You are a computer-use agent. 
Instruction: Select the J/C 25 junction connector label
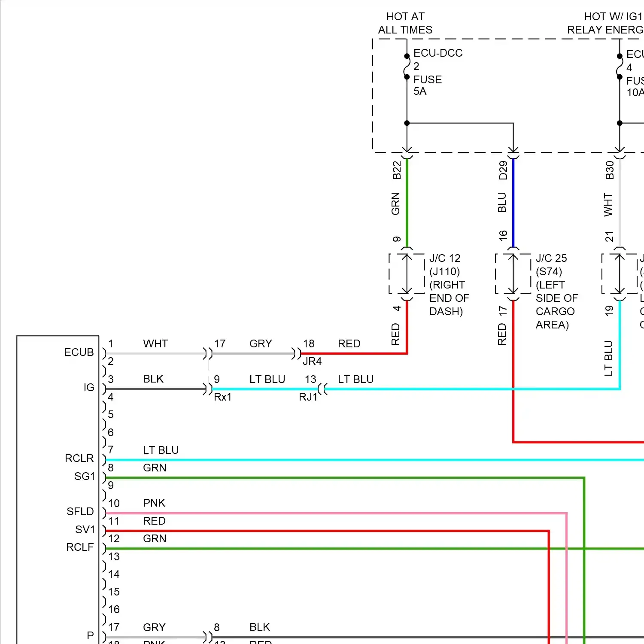pyautogui.click(x=551, y=258)
